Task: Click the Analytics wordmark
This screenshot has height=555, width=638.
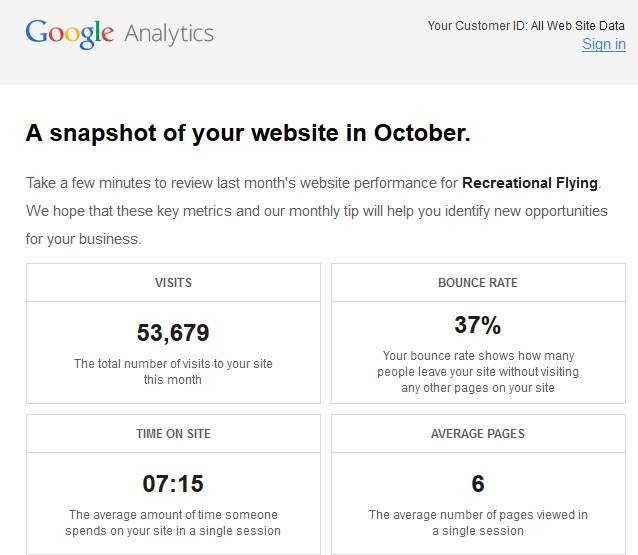Action: (x=169, y=34)
